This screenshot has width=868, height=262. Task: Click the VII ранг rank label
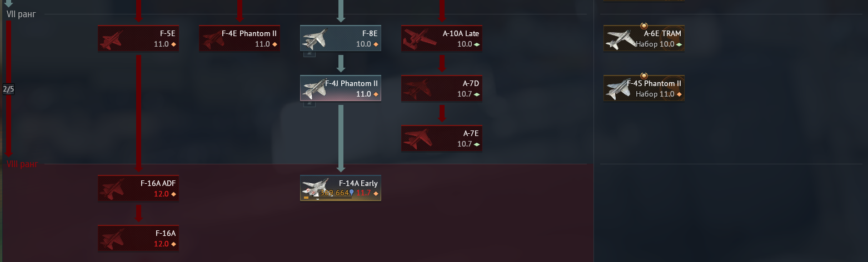21,14
